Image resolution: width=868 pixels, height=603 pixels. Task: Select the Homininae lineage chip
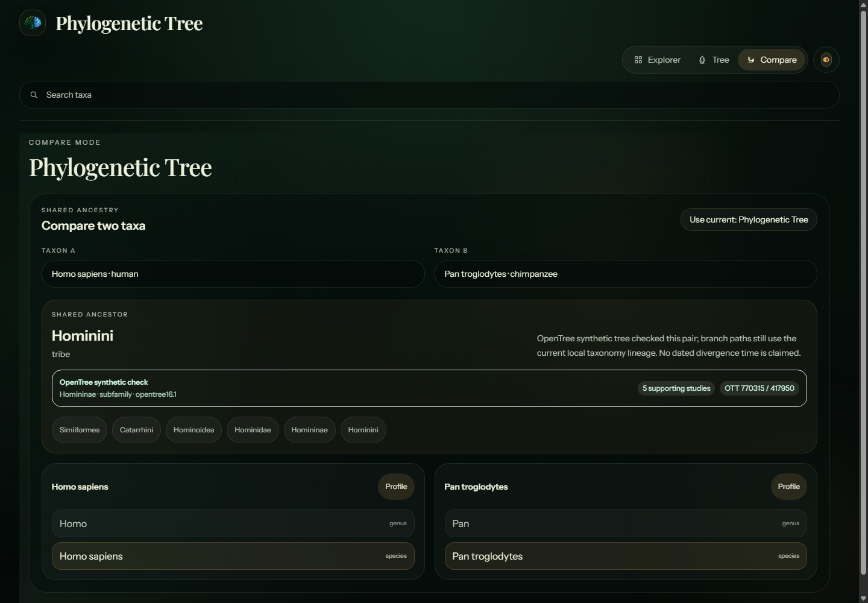(x=309, y=430)
